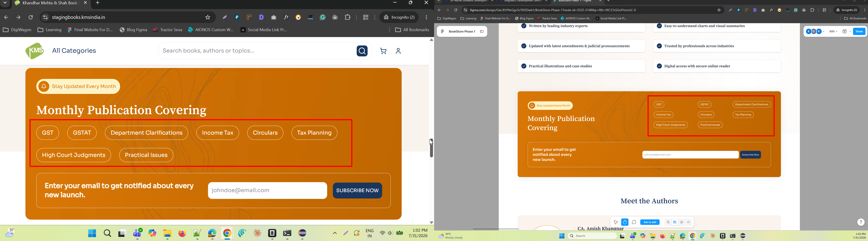Screen dimensions: 868x241
Task: Bookmark stagingbooks.kmsindia.in with the star icon
Action: point(208,17)
